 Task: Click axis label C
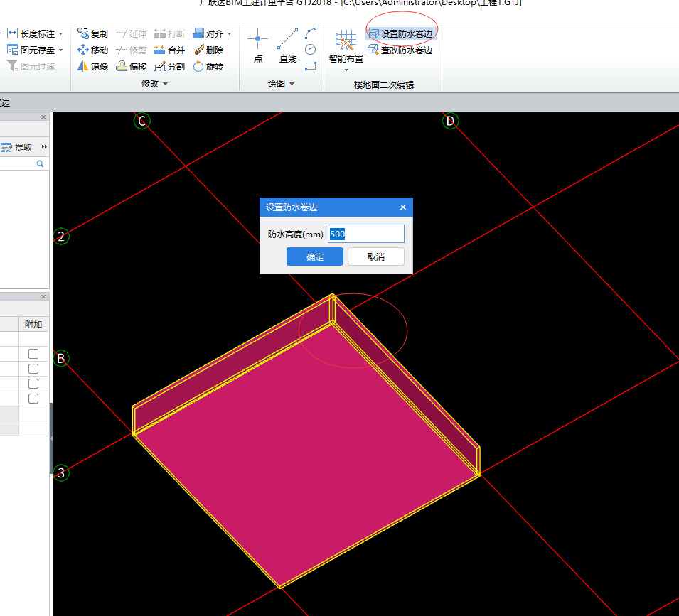(142, 121)
